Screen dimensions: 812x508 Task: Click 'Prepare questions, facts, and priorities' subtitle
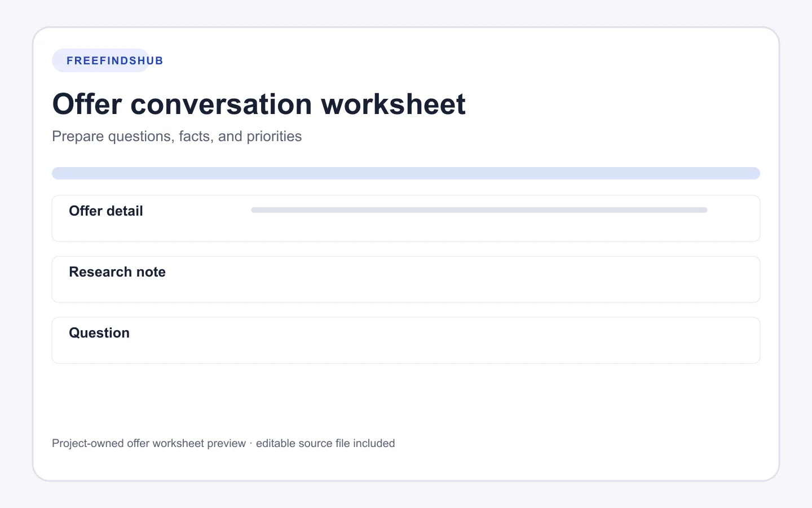[x=176, y=136]
